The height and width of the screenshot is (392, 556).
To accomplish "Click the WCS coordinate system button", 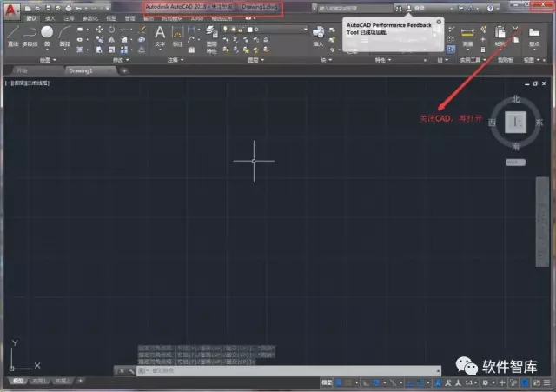I will point(515,163).
